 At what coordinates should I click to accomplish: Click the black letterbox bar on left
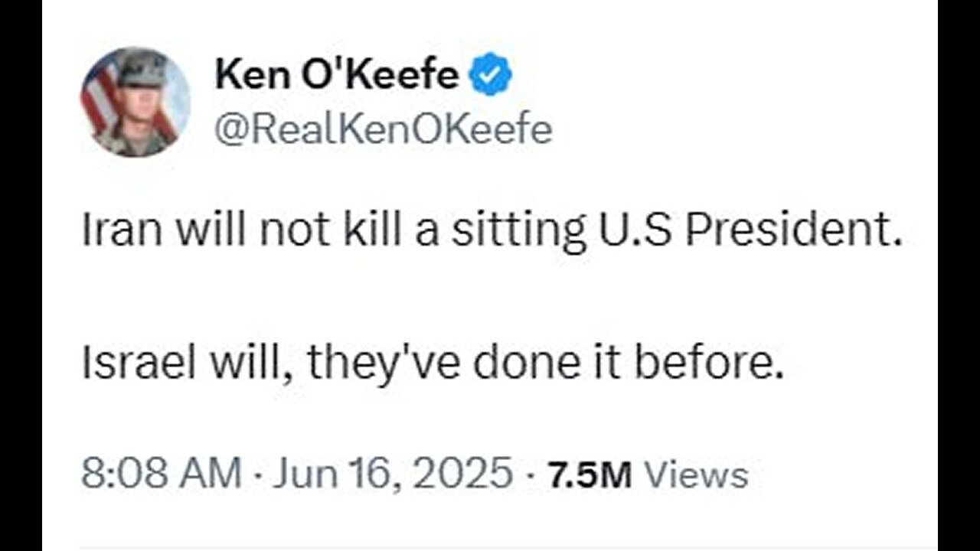(x=21, y=275)
